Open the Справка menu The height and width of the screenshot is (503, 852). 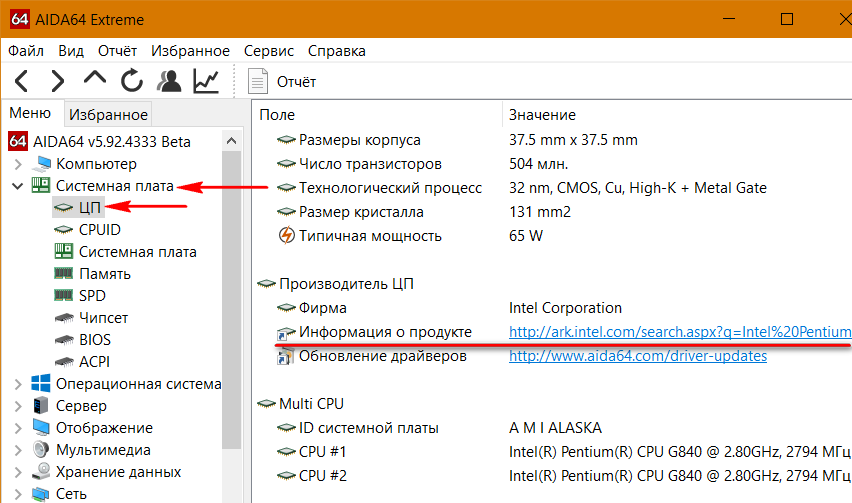[x=337, y=51]
